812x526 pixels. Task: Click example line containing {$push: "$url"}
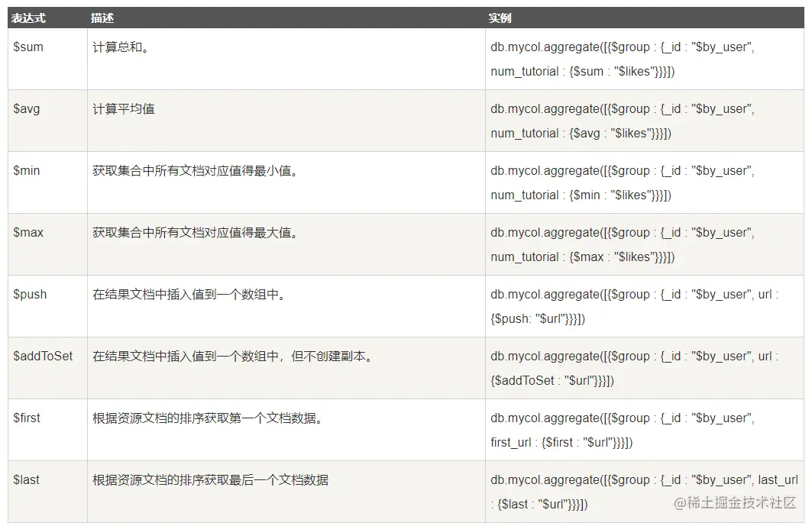pyautogui.click(x=538, y=319)
